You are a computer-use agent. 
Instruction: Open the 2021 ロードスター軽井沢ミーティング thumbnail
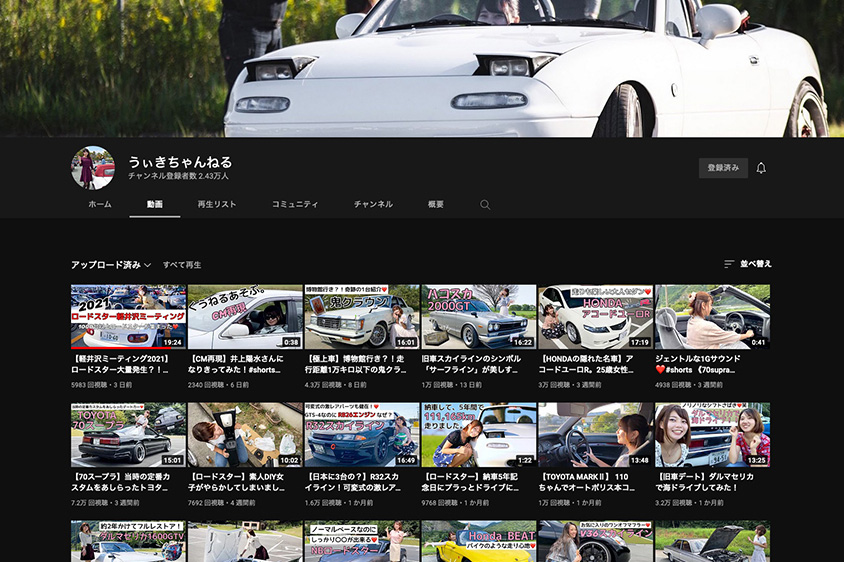pos(128,317)
